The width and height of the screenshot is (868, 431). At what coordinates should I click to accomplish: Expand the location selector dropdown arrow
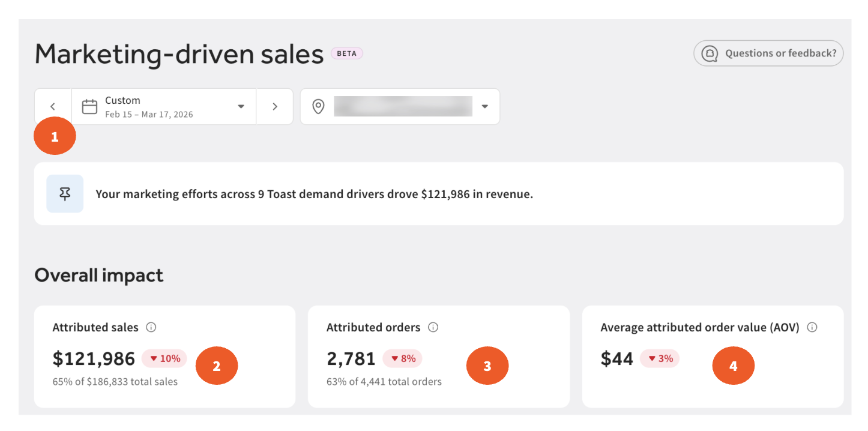[485, 107]
